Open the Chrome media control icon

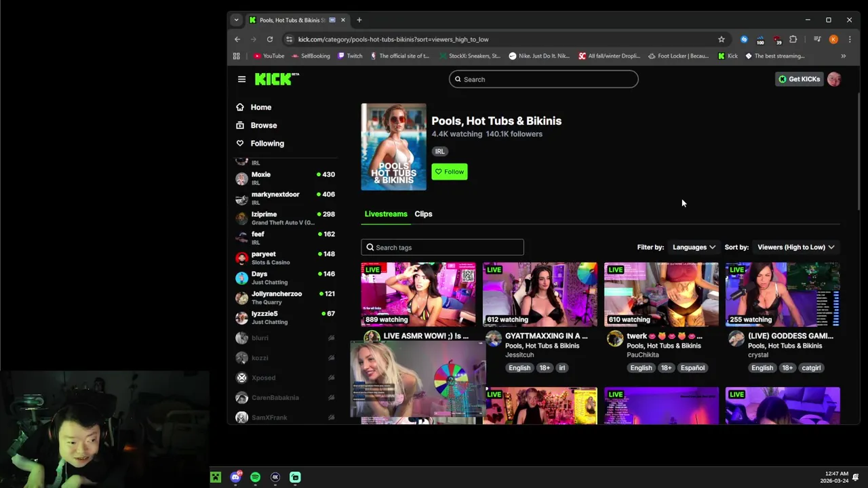tap(817, 39)
